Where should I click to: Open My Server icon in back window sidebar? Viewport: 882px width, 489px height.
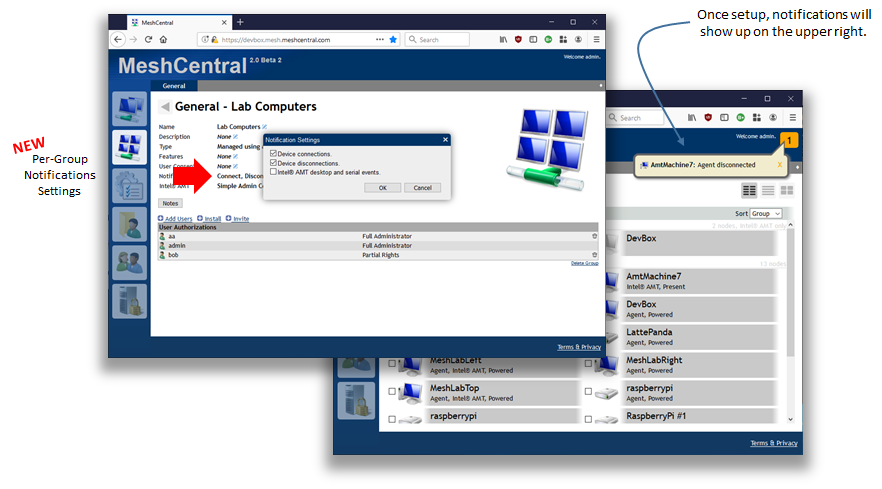coord(356,400)
